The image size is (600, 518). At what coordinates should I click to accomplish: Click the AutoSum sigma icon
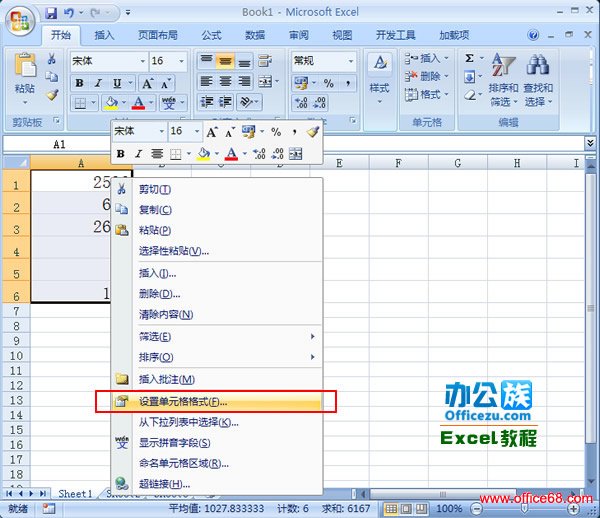(x=470, y=58)
